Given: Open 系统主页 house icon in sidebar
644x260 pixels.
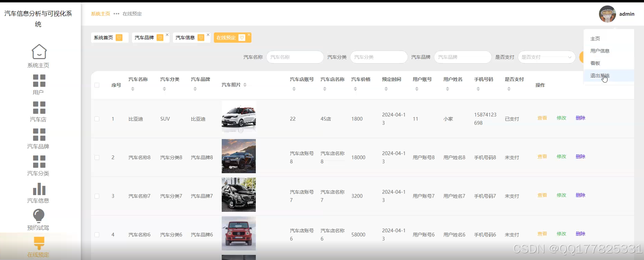Looking at the screenshot, I should pyautogui.click(x=39, y=52).
